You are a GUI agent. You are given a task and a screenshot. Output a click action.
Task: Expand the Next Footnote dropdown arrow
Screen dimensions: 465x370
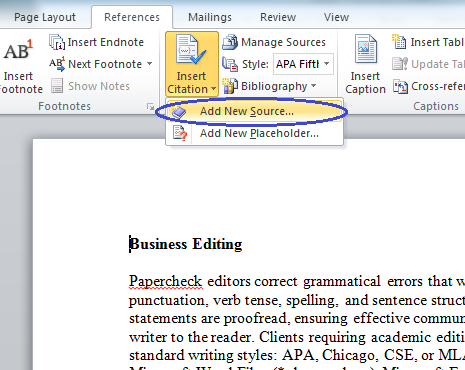149,63
